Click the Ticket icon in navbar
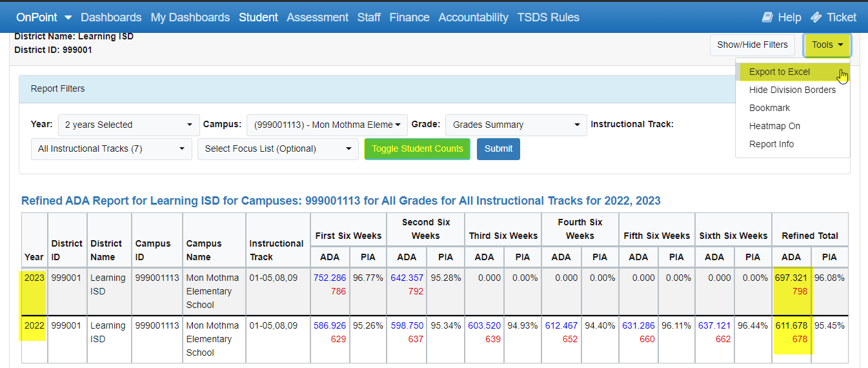868x368 pixels. click(x=816, y=17)
